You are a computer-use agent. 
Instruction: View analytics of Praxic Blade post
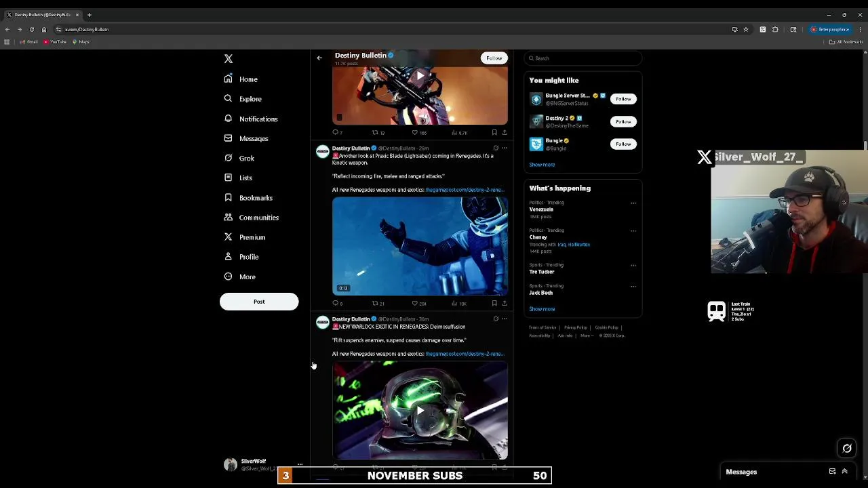point(459,304)
